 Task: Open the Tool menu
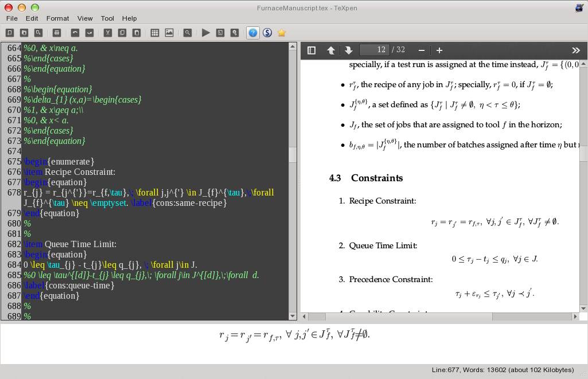(107, 18)
